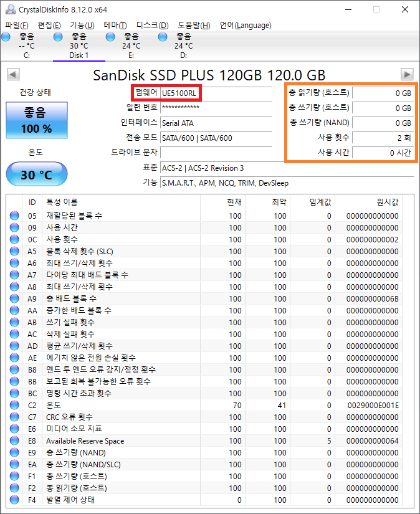Select the 총 쓰기량 (NAND/SLC) row

pyautogui.click(x=204, y=464)
